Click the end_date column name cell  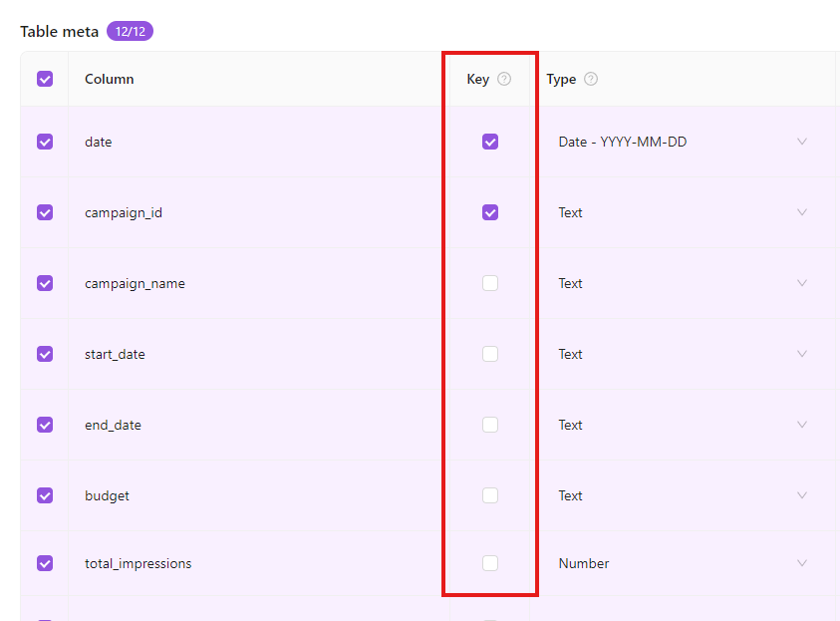[113, 425]
